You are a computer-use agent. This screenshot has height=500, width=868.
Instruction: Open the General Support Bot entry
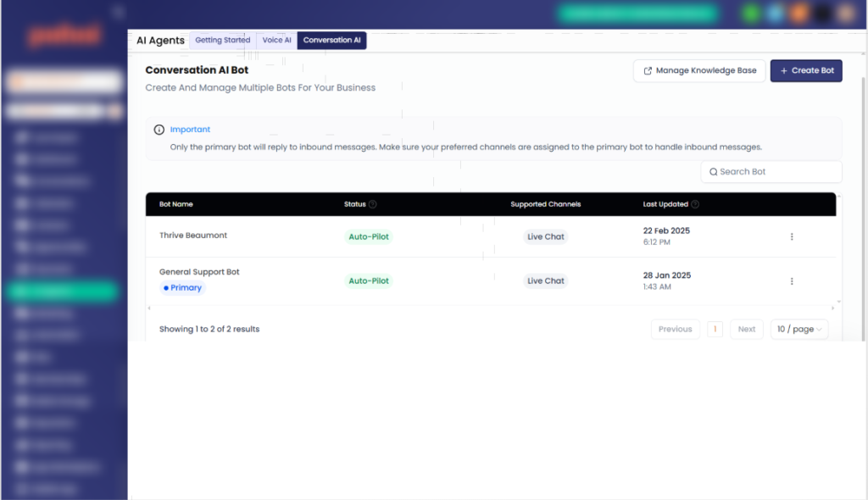tap(199, 272)
